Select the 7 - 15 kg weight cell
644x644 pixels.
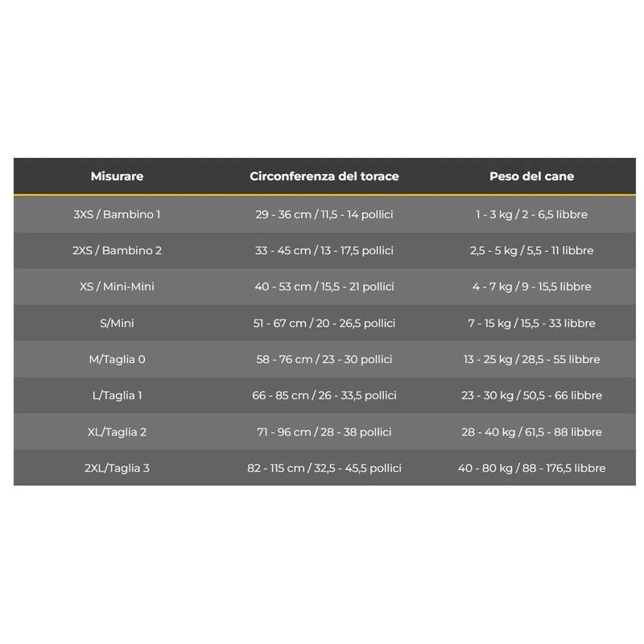[531, 323]
